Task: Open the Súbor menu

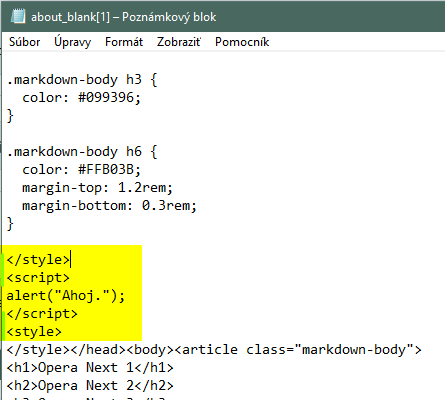Action: (x=24, y=42)
